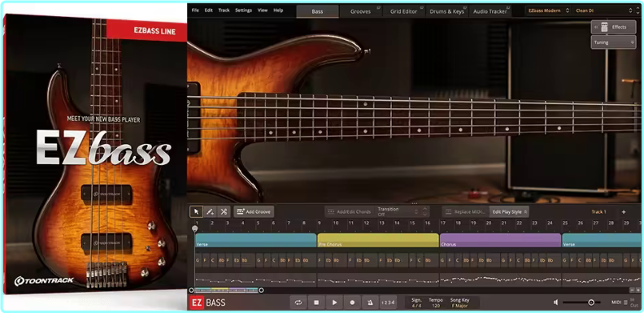Open the MIDI in/out settings icon

coord(625,302)
